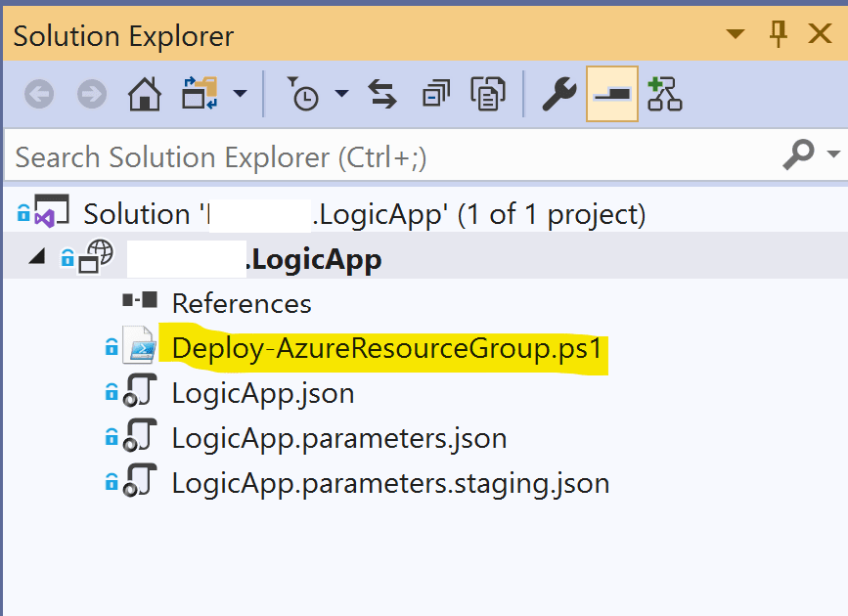Toggle Auto Hide pin icon
The width and height of the screenshot is (848, 616).
[778, 34]
